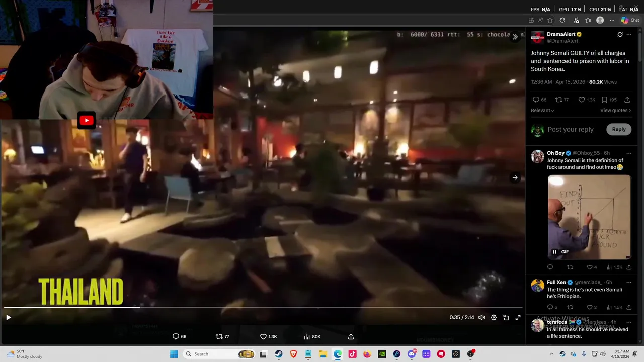Open more options on tersfees reply

629,322
